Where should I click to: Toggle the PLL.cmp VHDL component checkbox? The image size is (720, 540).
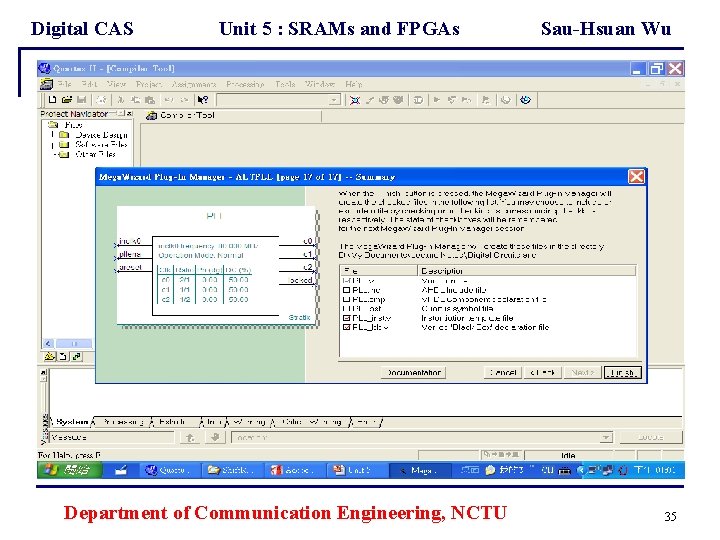[x=347, y=299]
